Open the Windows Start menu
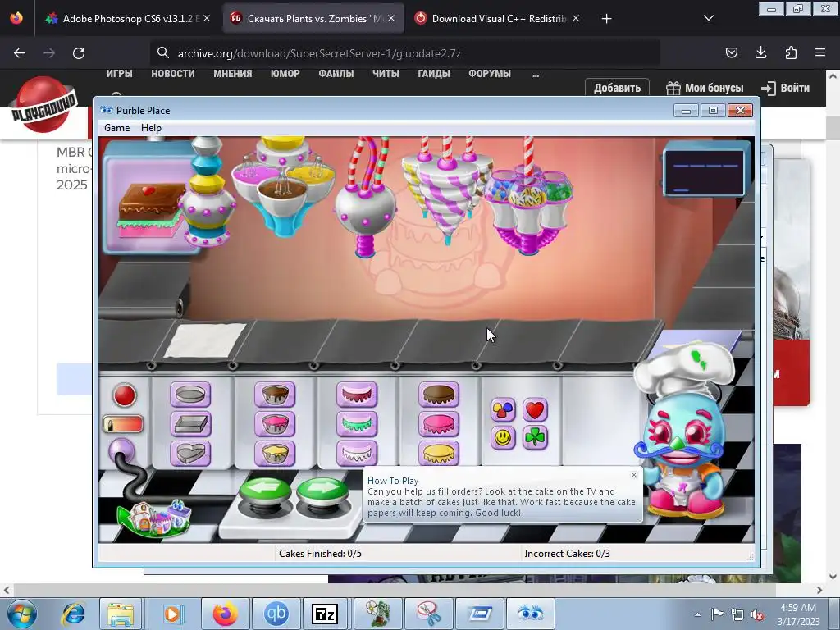Image resolution: width=840 pixels, height=630 pixels. click(22, 614)
